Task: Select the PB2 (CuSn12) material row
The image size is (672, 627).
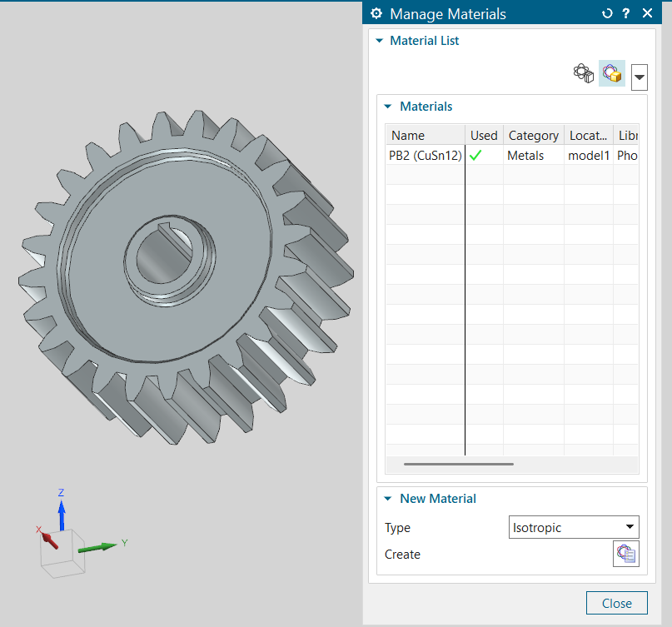Action: pos(426,156)
